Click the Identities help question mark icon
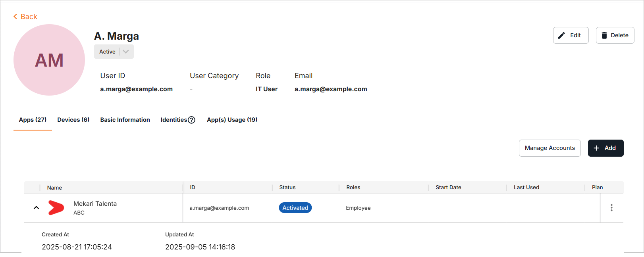Screen dimensions: 644x257 point(191,120)
